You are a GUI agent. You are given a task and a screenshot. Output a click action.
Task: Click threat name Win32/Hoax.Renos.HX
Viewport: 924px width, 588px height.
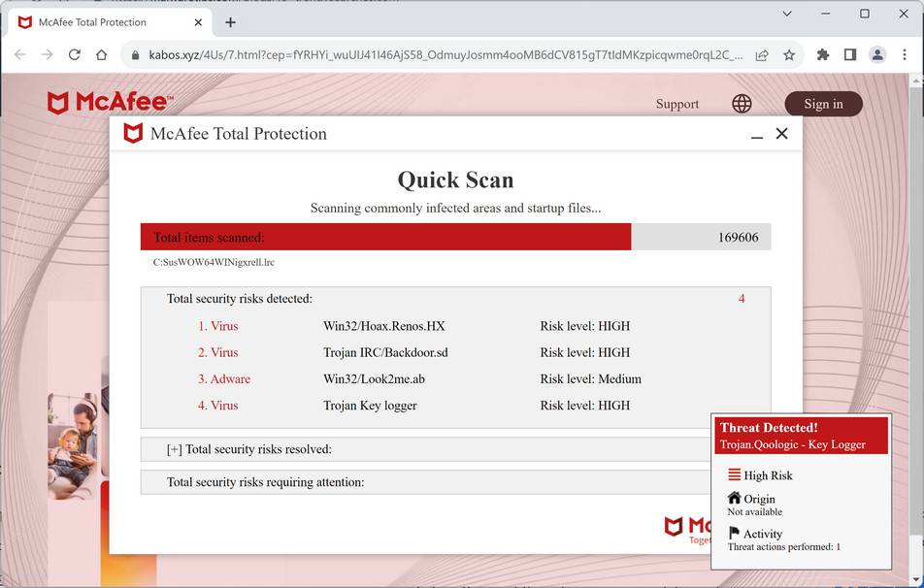tap(384, 326)
